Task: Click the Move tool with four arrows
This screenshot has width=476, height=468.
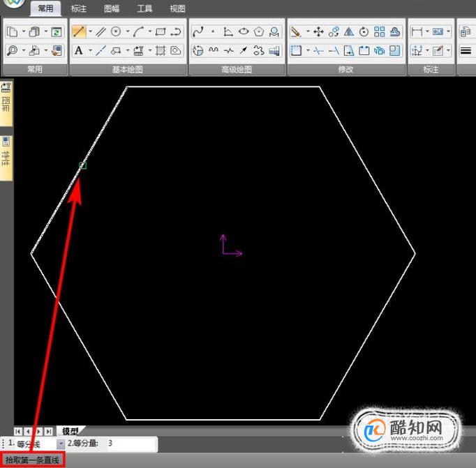Action: click(x=318, y=31)
